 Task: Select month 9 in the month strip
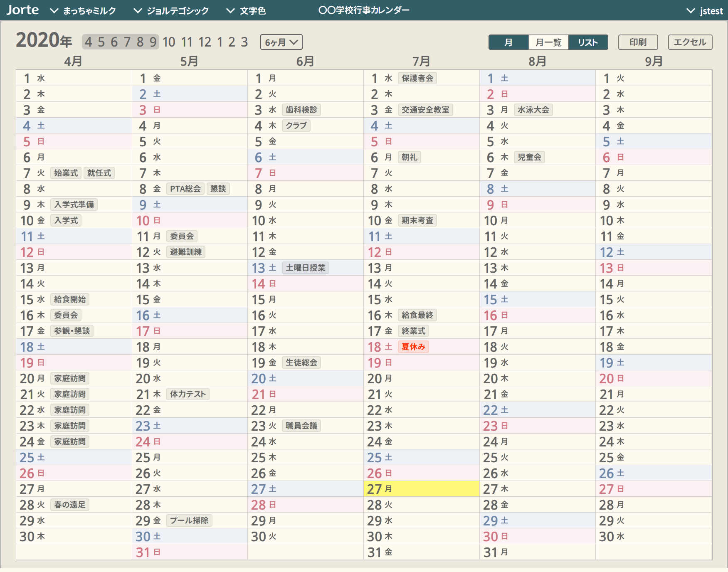tap(153, 42)
